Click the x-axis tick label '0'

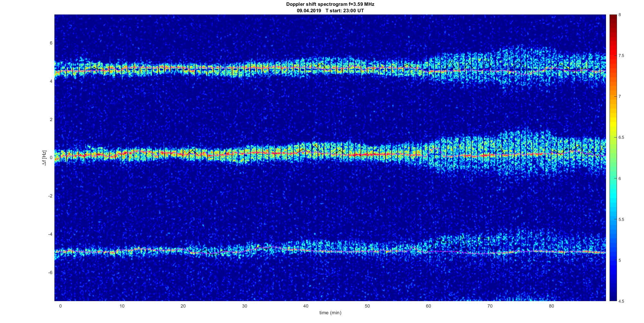[x=60, y=306]
